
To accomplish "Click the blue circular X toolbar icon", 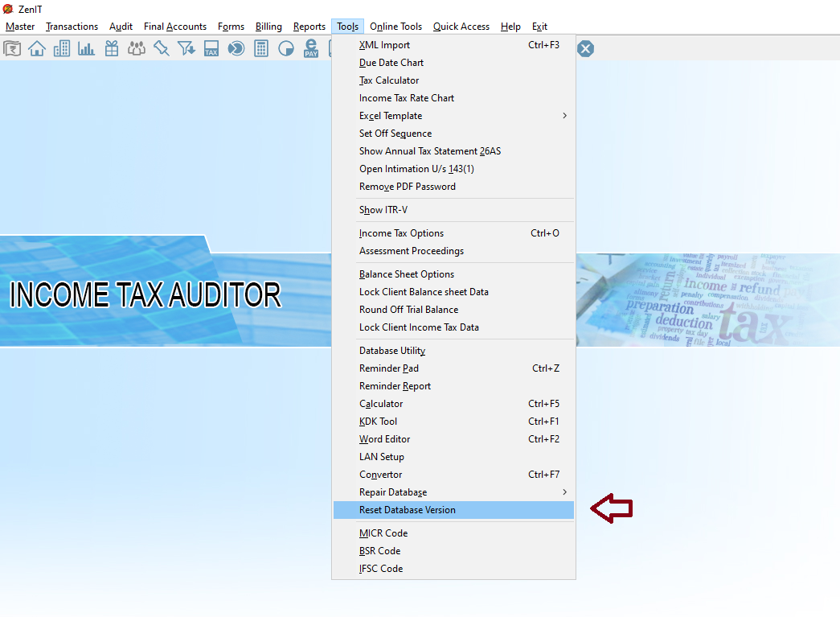I will [x=585, y=49].
